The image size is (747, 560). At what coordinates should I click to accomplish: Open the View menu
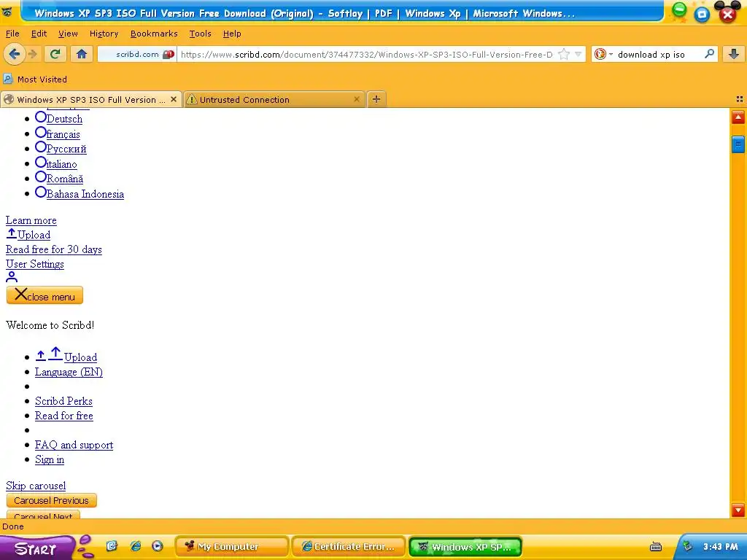(x=68, y=34)
